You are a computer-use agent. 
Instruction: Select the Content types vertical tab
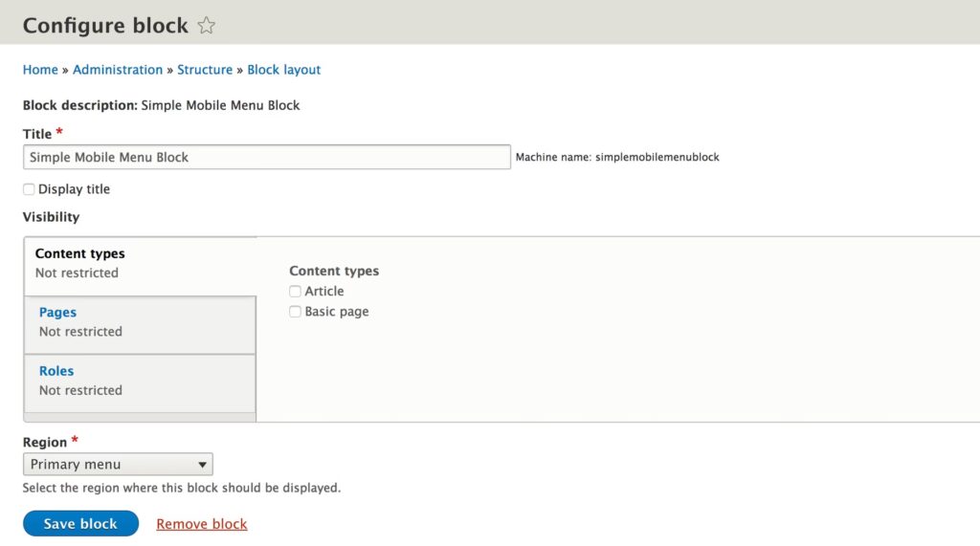click(80, 254)
